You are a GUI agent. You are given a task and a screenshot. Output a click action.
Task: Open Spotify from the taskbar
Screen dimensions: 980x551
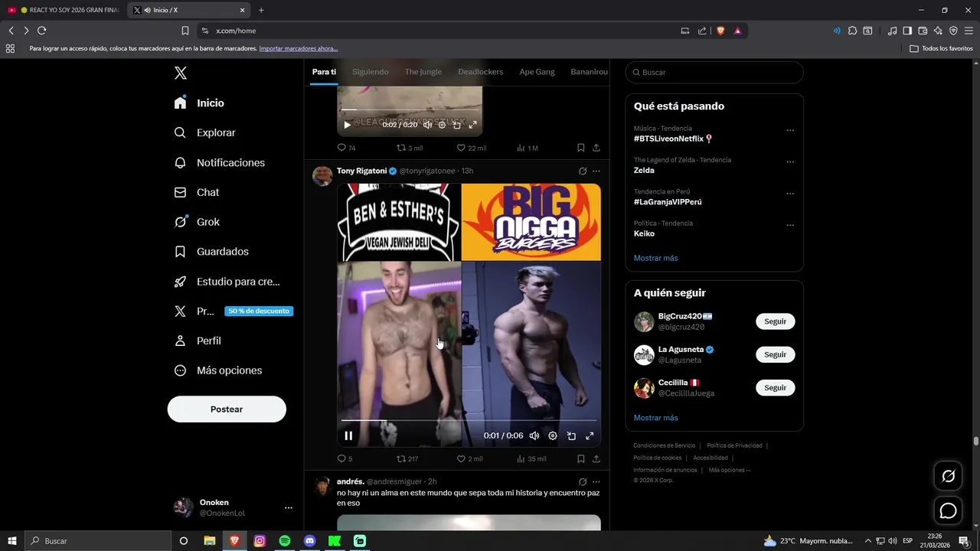(285, 541)
